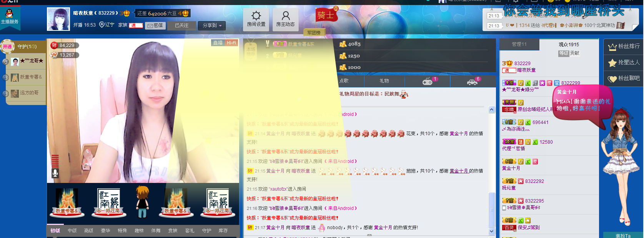
Task: Click 黃金十月 link in 抱抱 gift message
Action: [x=459, y=171]
